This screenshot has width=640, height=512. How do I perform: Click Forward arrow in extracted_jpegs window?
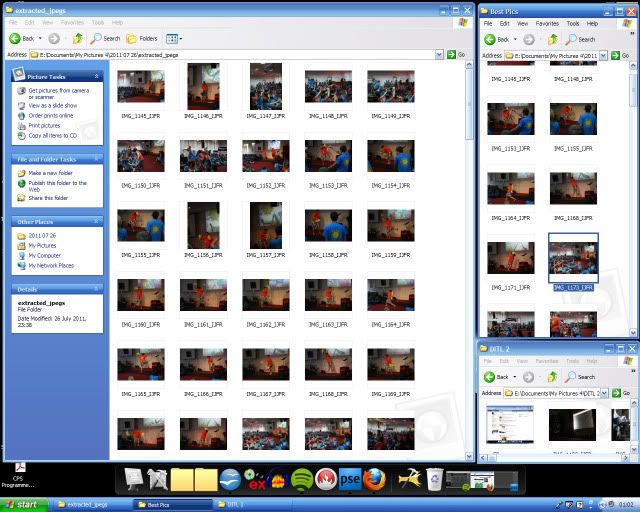click(54, 39)
